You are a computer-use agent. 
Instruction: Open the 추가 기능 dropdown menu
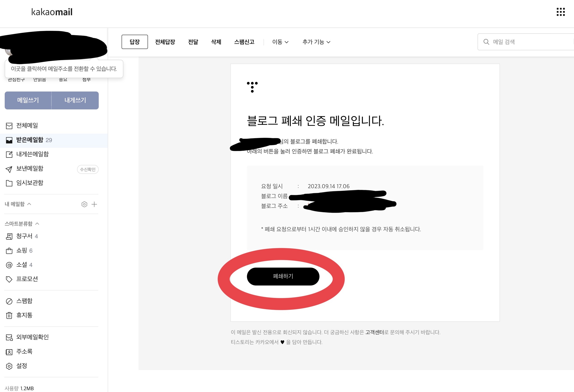[x=316, y=42]
